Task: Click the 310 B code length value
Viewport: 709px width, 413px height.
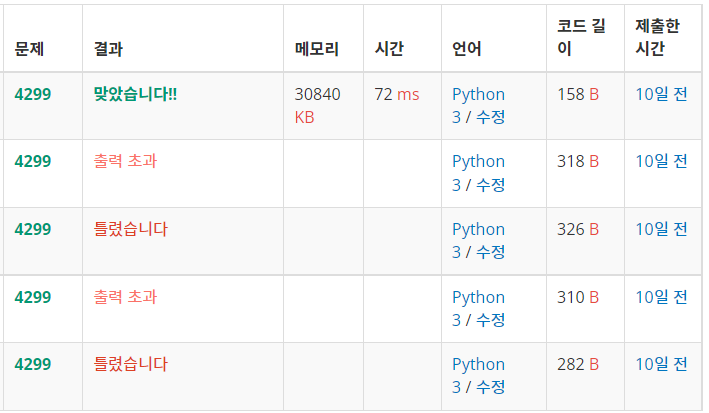Action: (x=578, y=297)
